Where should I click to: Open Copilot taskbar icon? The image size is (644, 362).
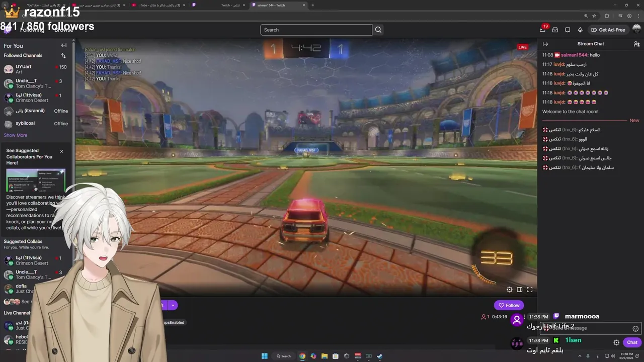(313, 356)
